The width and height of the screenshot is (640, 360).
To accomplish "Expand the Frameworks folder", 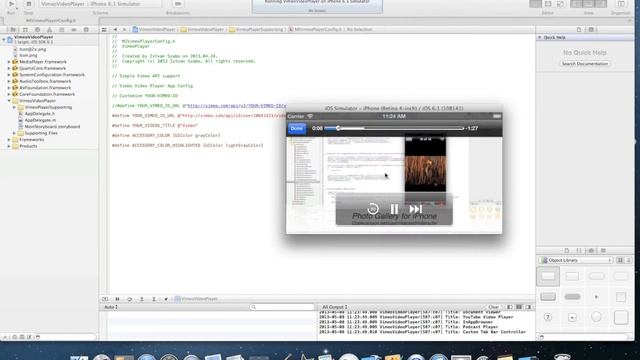I will tap(9, 140).
